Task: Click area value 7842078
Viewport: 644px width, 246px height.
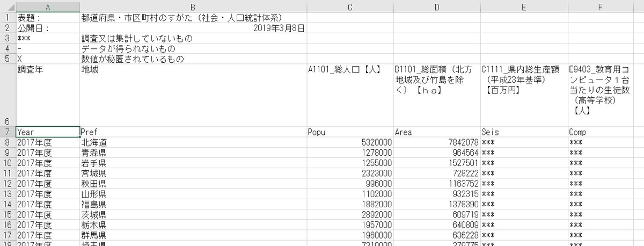Action: coord(437,143)
